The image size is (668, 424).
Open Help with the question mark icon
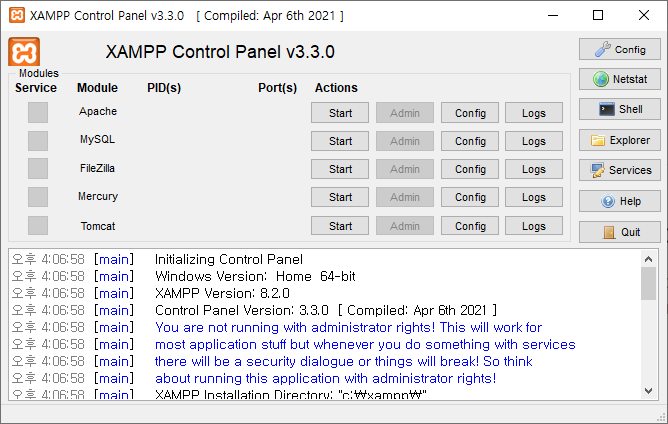click(x=619, y=201)
